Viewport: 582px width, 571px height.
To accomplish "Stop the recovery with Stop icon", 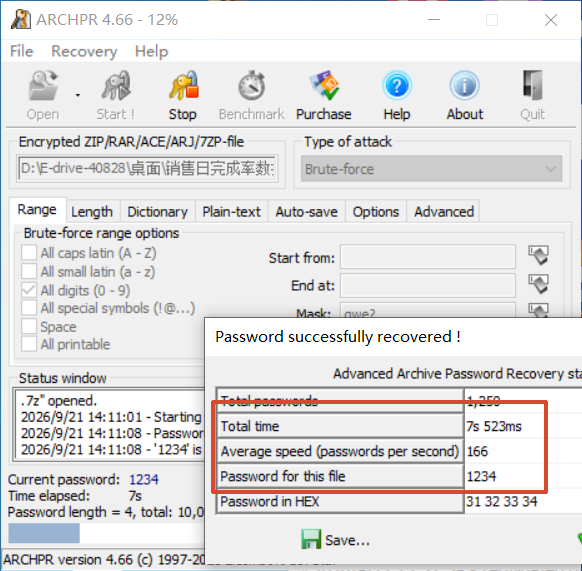I will click(183, 86).
